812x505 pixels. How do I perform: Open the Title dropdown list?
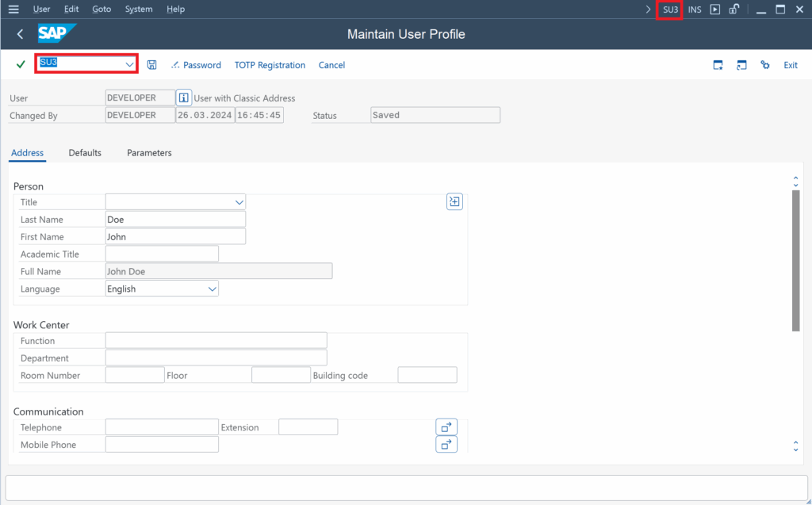coord(239,203)
